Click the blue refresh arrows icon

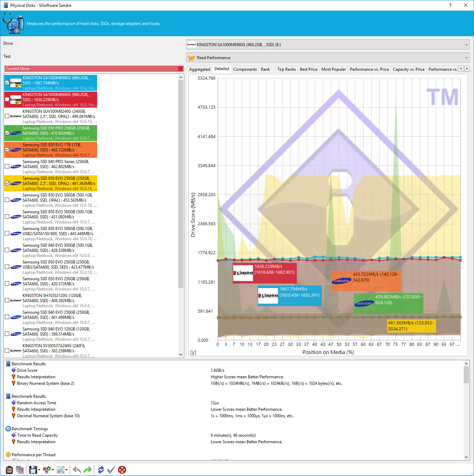[101, 470]
